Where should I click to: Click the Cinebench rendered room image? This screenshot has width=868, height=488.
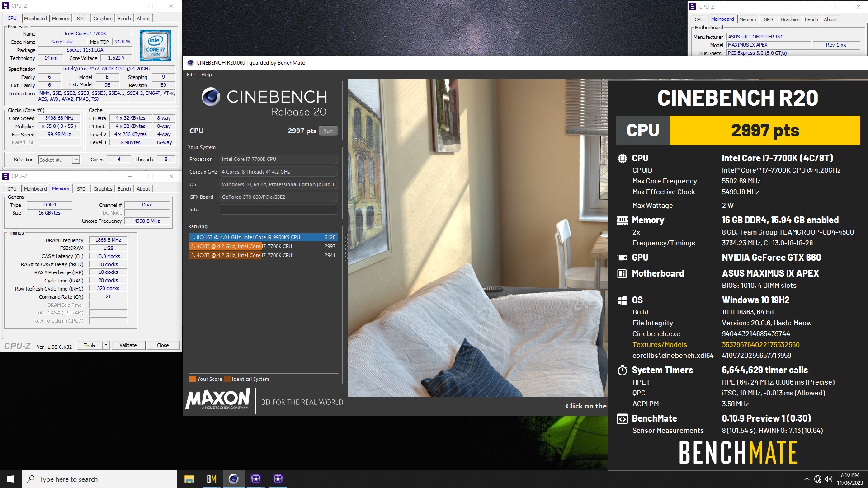(x=477, y=238)
